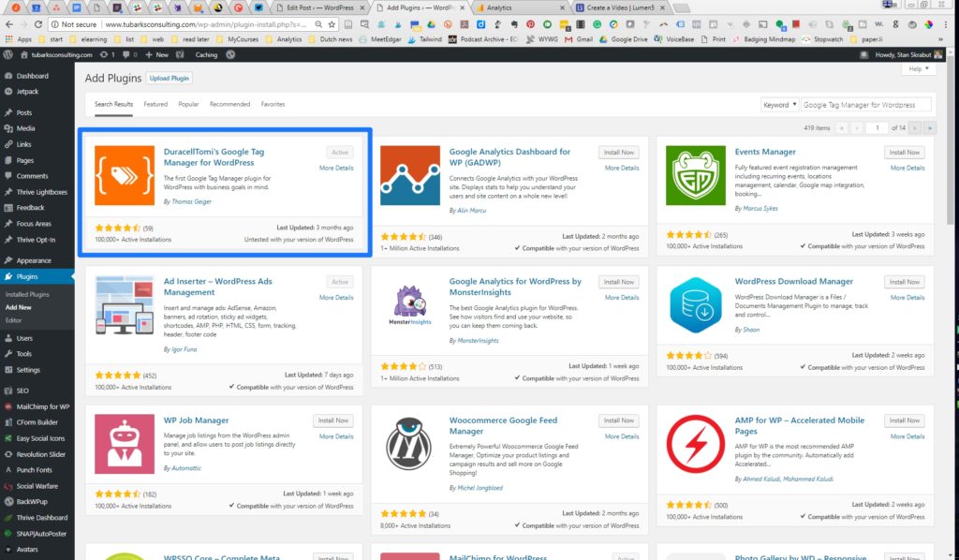
Task: Click the AMP for WP lightning icon
Action: (695, 444)
